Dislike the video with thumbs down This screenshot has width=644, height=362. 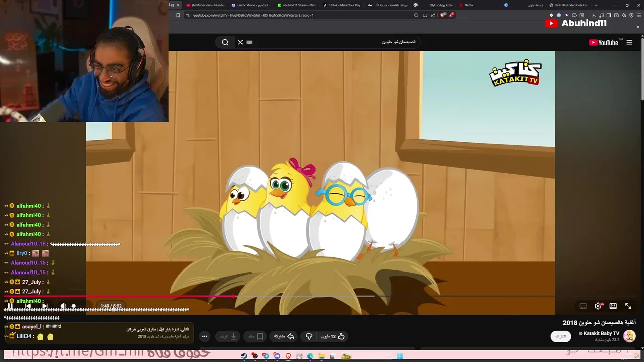pos(309,336)
